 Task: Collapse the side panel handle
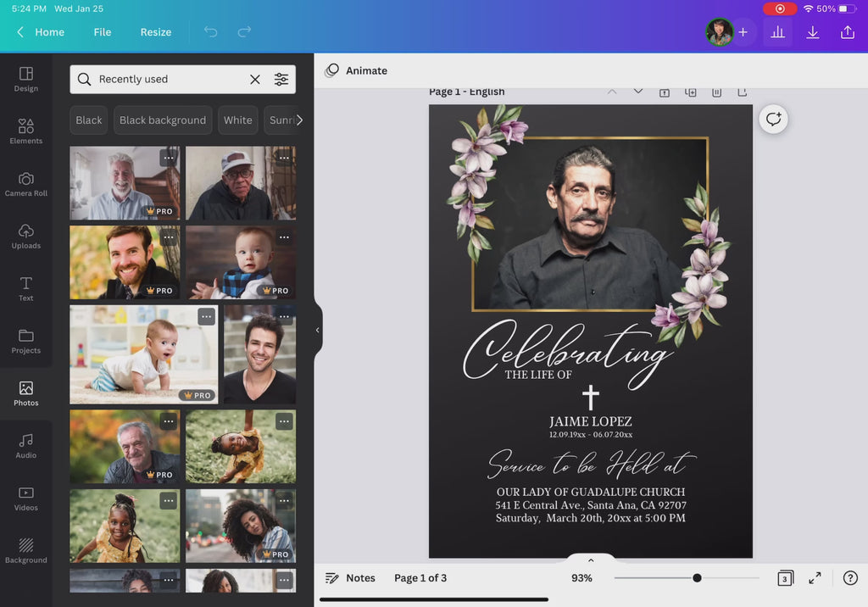[317, 330]
